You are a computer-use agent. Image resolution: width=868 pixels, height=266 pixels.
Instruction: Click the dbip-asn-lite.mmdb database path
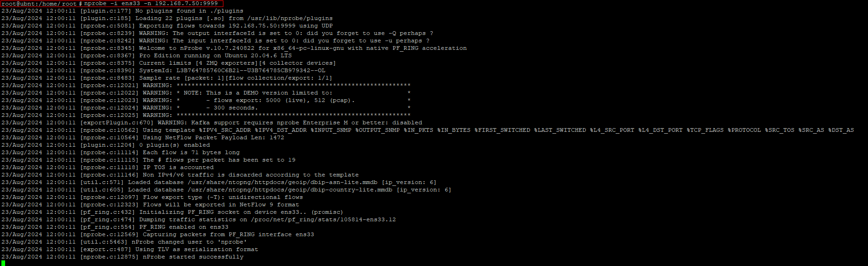point(283,182)
